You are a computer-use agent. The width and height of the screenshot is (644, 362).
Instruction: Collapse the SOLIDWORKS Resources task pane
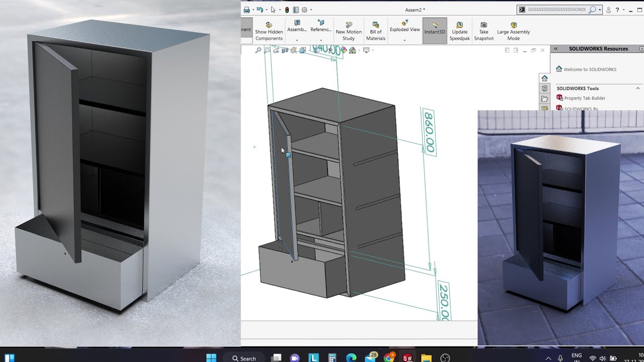pyautogui.click(x=556, y=49)
